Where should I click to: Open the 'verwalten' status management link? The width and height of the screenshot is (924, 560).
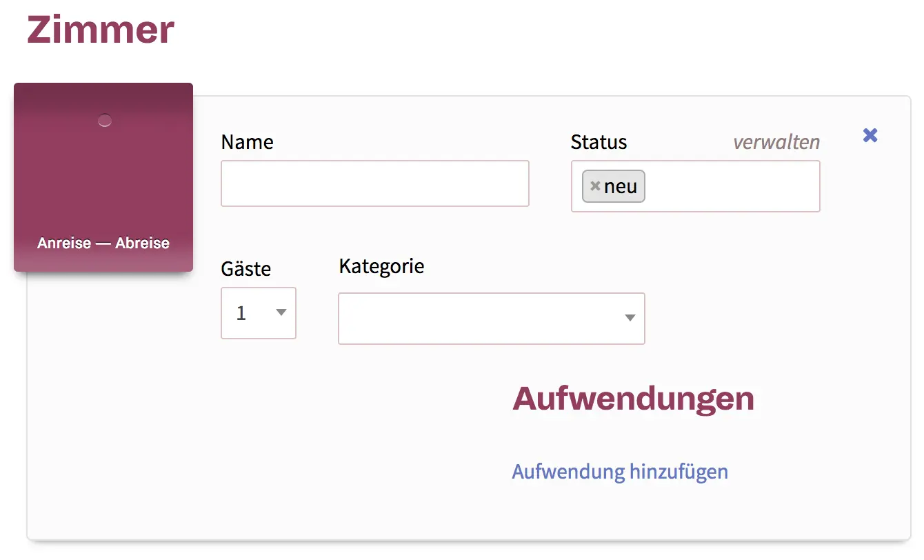(x=776, y=142)
